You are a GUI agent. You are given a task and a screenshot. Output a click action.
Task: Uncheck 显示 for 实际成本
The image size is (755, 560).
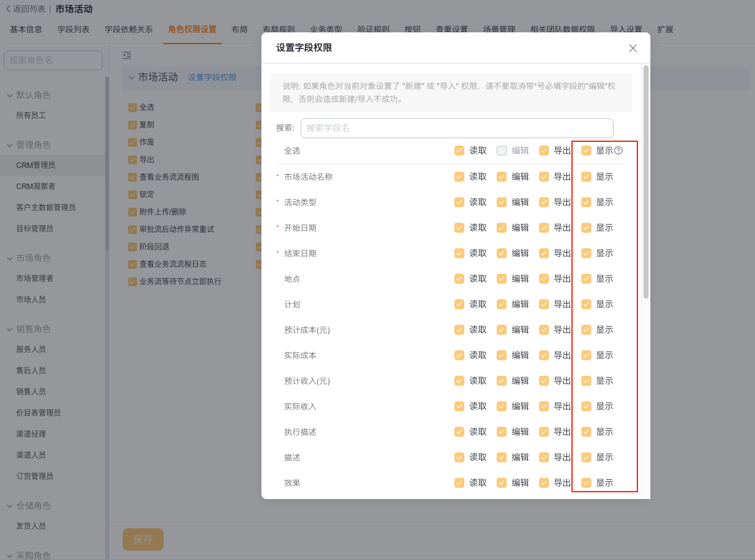586,355
